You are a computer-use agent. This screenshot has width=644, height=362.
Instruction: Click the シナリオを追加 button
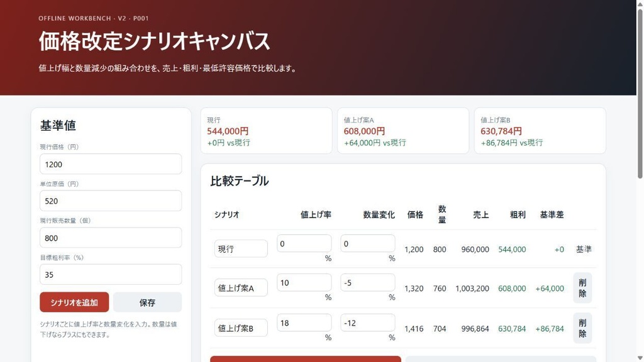tap(74, 302)
